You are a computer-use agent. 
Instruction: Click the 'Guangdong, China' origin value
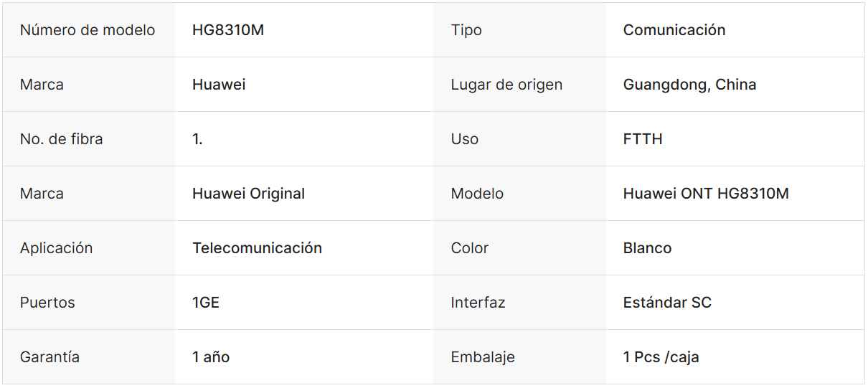[689, 85]
